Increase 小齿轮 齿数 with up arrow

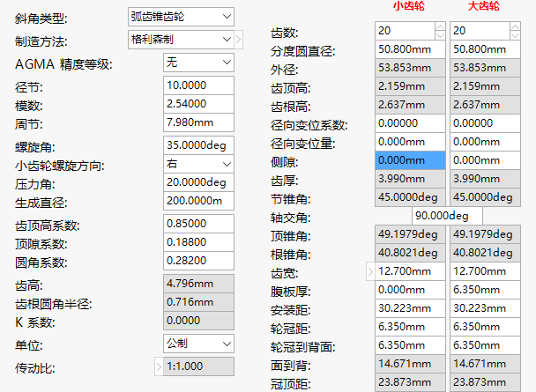pos(440,26)
